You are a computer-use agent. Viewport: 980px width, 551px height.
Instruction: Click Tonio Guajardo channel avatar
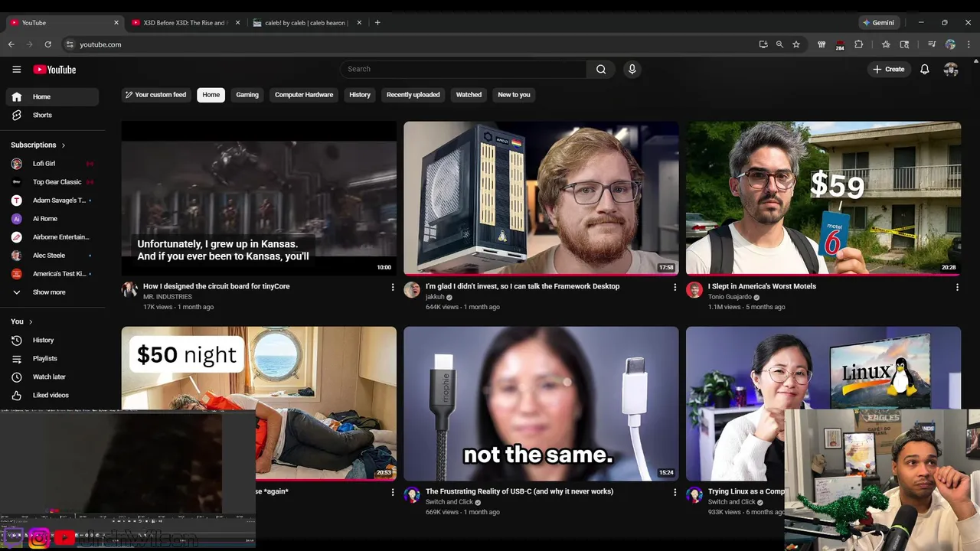click(x=694, y=289)
